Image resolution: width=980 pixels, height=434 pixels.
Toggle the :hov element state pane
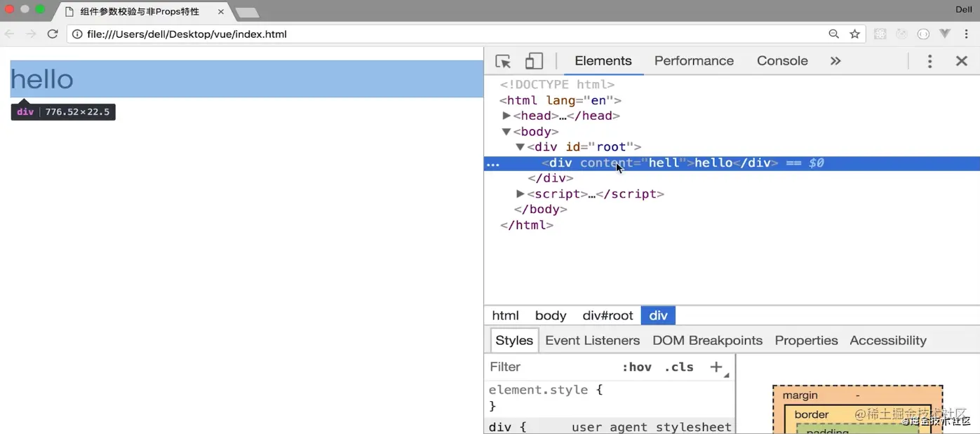pyautogui.click(x=636, y=367)
